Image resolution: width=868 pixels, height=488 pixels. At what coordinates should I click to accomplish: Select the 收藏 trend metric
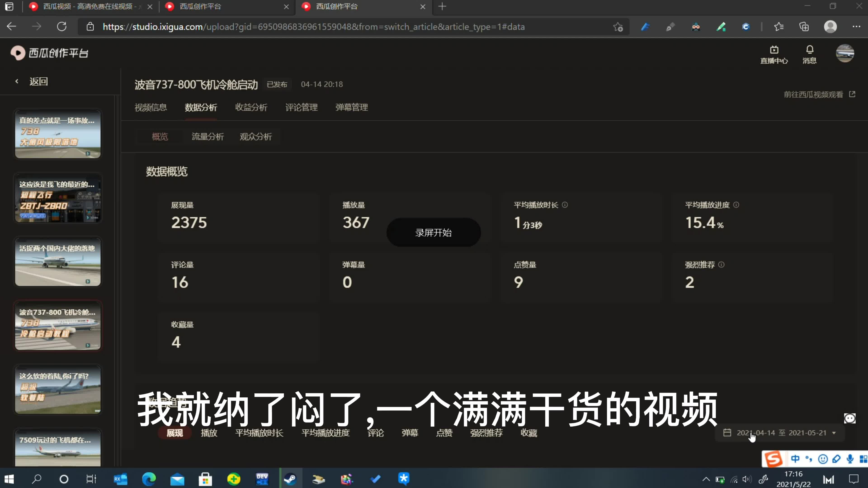point(529,433)
